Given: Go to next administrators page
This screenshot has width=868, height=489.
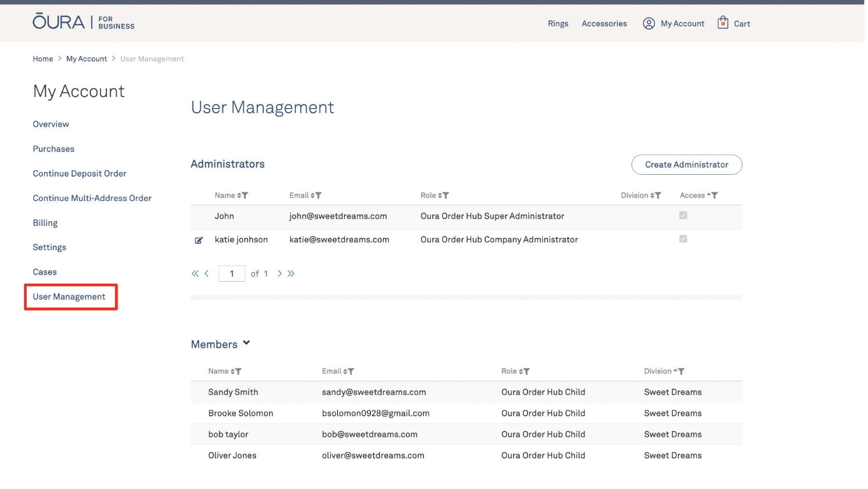Looking at the screenshot, I should pyautogui.click(x=279, y=274).
